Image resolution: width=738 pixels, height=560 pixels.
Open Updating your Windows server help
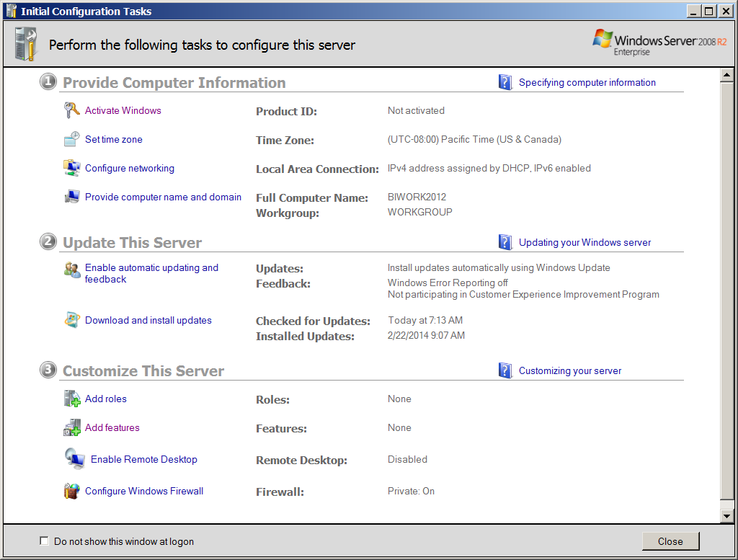pos(584,243)
